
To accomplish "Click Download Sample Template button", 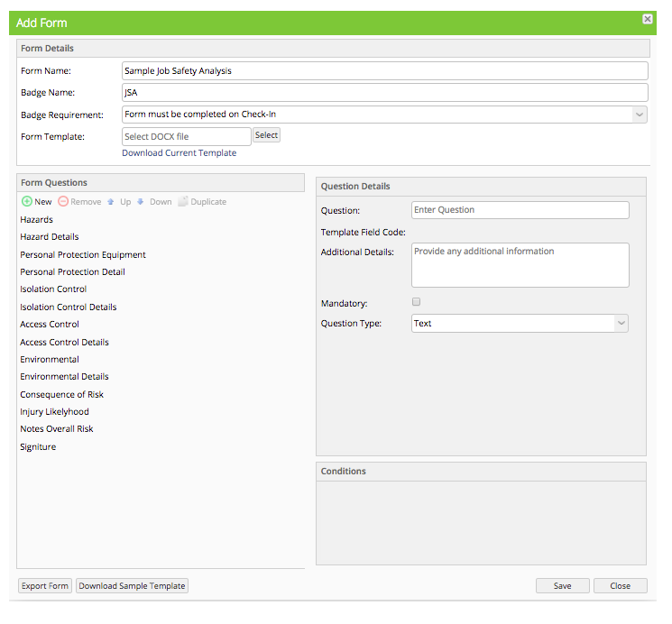I will [x=132, y=586].
